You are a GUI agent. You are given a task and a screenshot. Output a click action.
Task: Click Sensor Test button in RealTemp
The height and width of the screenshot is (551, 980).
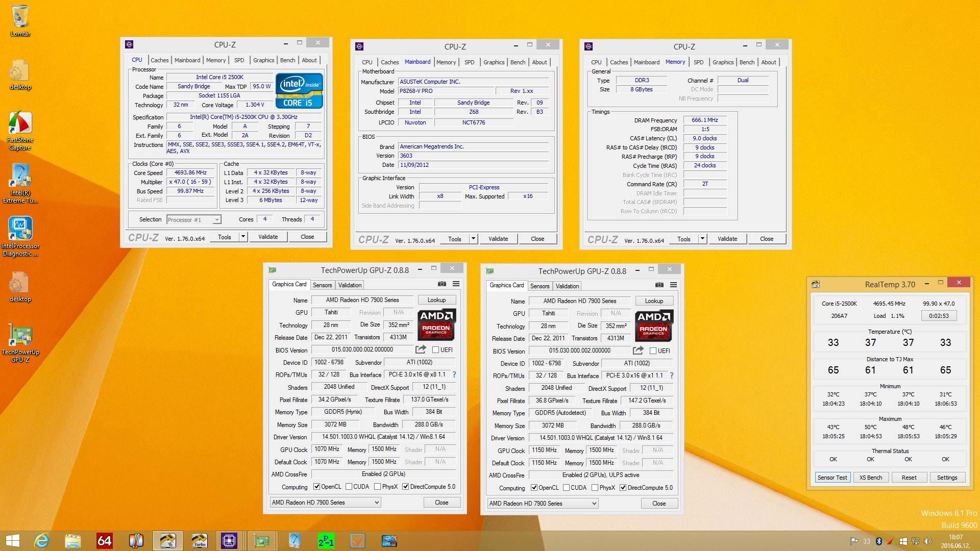832,478
